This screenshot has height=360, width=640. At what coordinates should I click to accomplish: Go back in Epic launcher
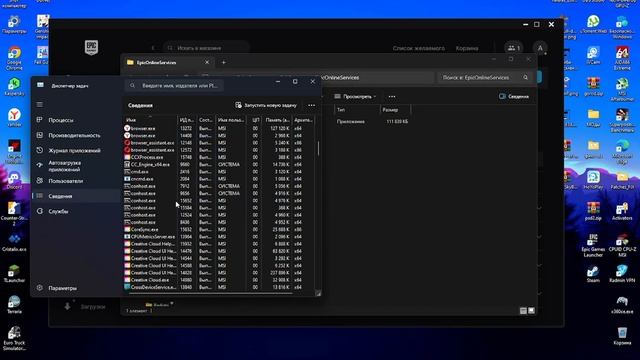click(153, 48)
